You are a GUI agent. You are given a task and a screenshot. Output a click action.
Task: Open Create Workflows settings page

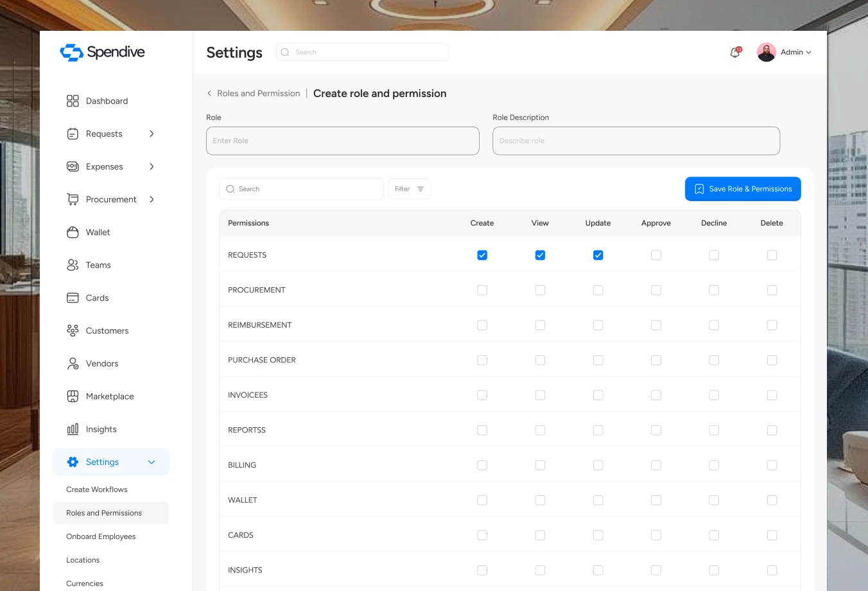(x=97, y=490)
